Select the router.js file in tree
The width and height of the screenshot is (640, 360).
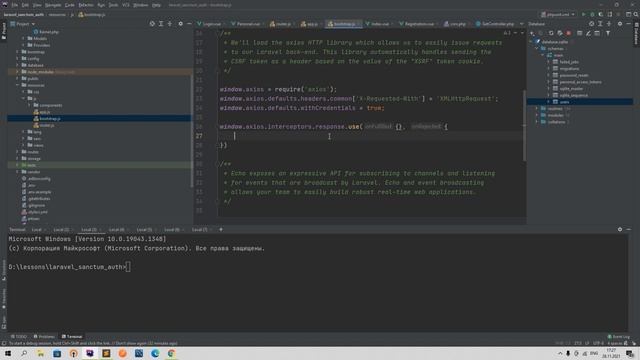[x=47, y=125]
